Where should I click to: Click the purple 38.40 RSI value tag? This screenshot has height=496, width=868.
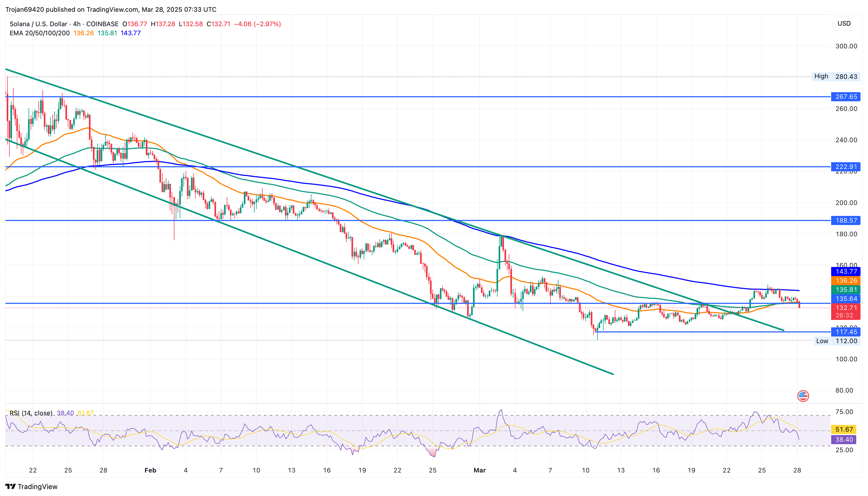[844, 440]
